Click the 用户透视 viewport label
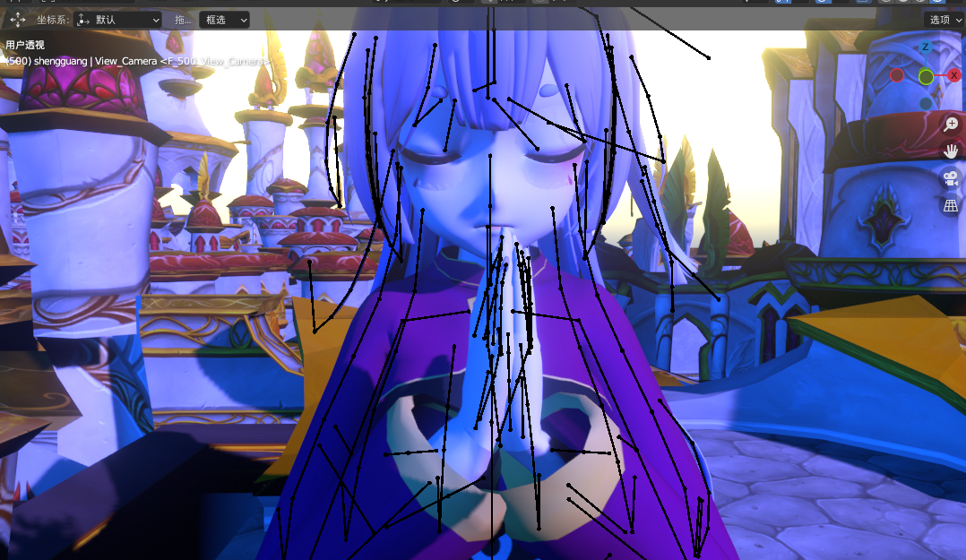Viewport: 966px width, 560px height. click(25, 45)
